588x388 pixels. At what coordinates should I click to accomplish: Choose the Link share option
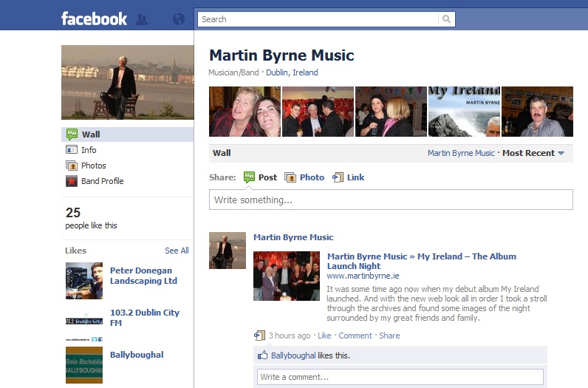click(349, 177)
